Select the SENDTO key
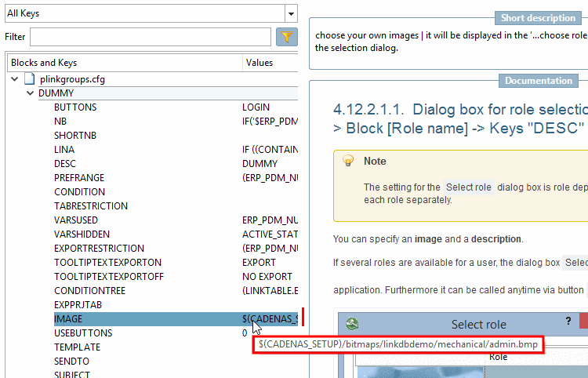 pyautogui.click(x=71, y=361)
